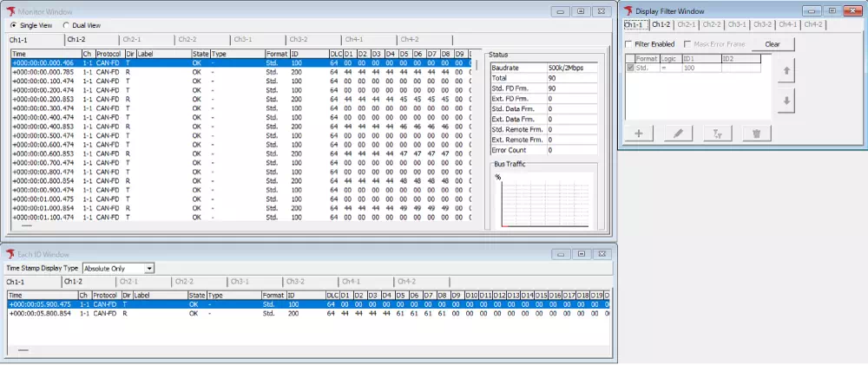Screen dimensions: 868x365
Task: Click the Monitor Window title bar app icon
Action: click(10, 10)
